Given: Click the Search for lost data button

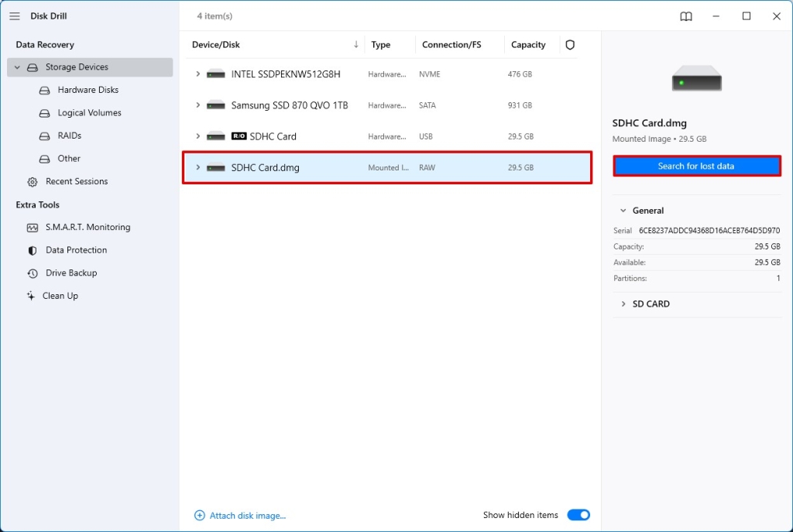Looking at the screenshot, I should (696, 165).
